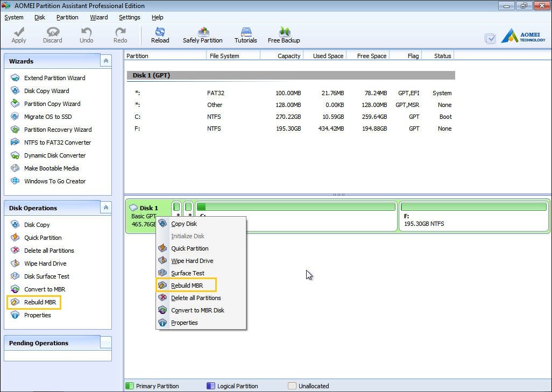Collapse the Wizards panel
This screenshot has height=392, width=552.
coord(105,61)
